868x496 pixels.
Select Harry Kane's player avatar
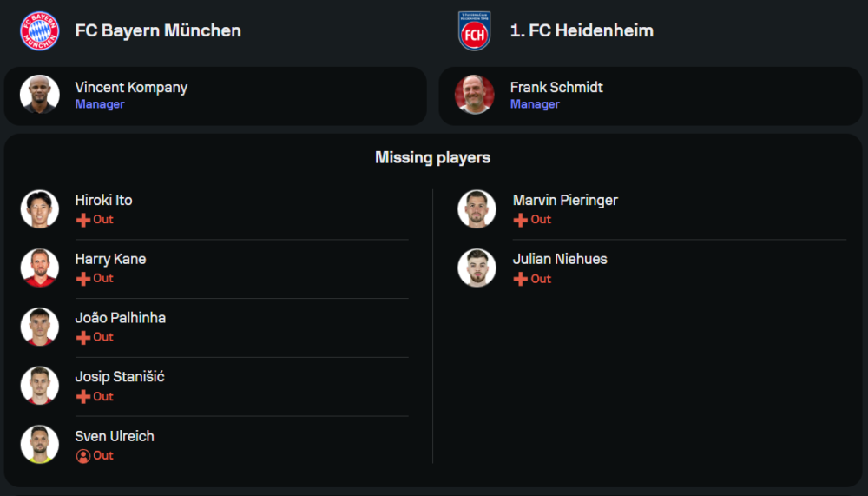tap(40, 268)
